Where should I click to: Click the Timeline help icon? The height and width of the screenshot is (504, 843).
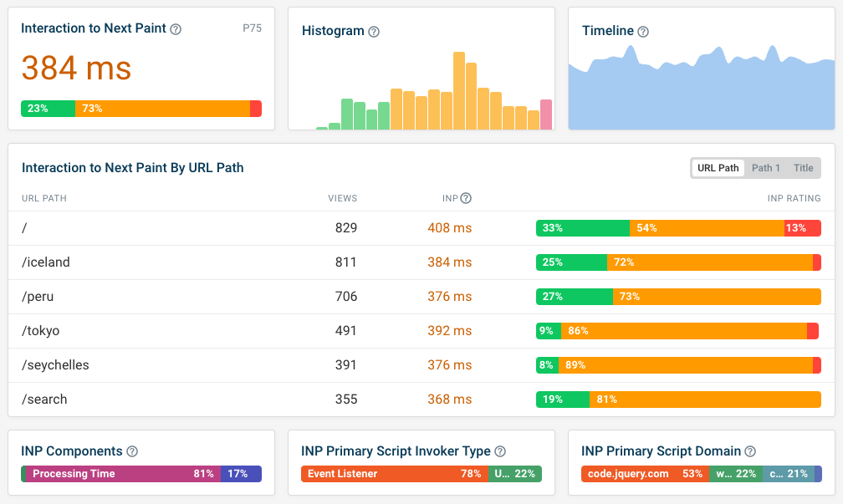643,32
